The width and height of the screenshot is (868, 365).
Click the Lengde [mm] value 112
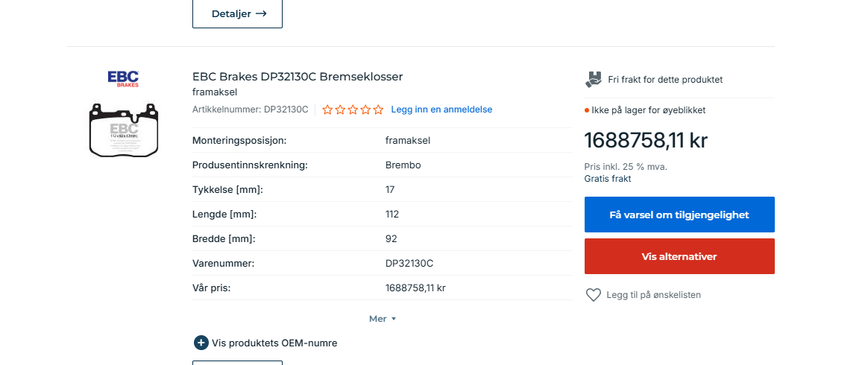(x=392, y=215)
